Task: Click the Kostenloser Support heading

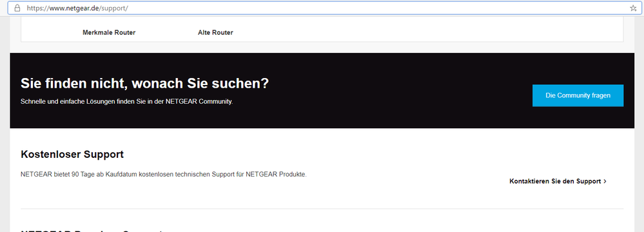Action: pyautogui.click(x=72, y=155)
